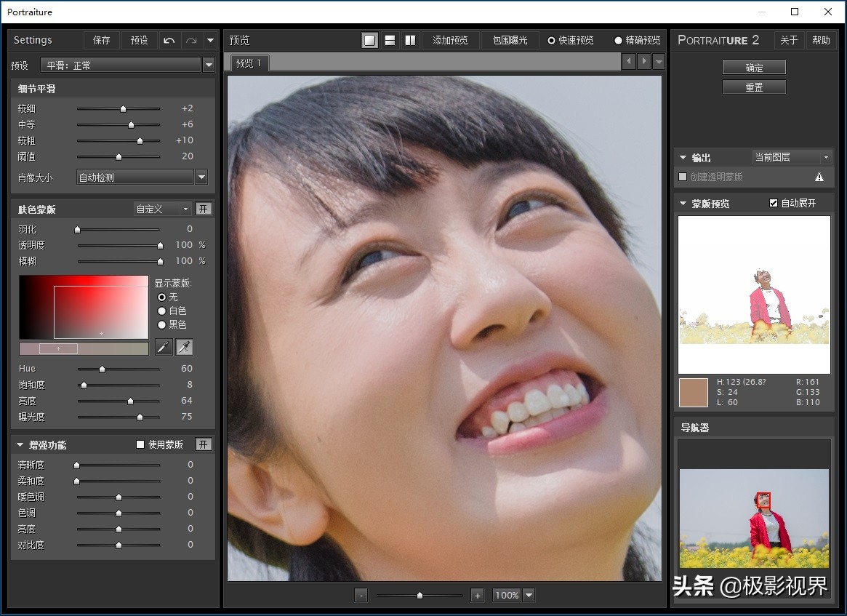Open the 肖像大小 自动检测 dropdown

[201, 177]
